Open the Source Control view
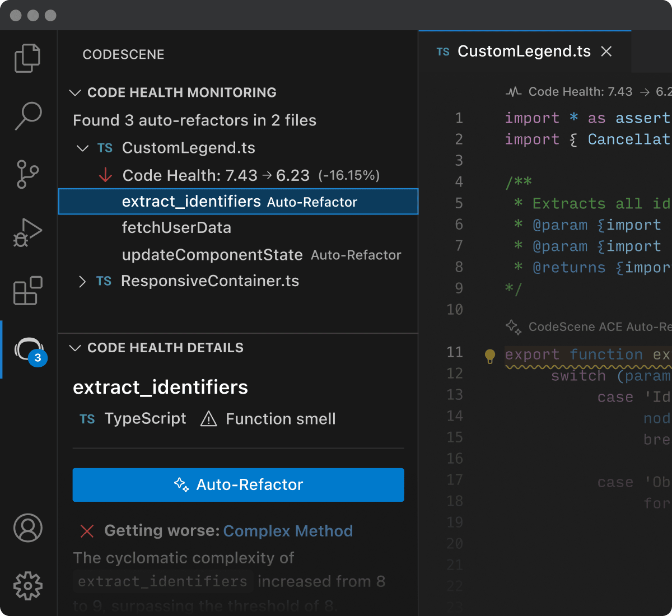 click(27, 175)
